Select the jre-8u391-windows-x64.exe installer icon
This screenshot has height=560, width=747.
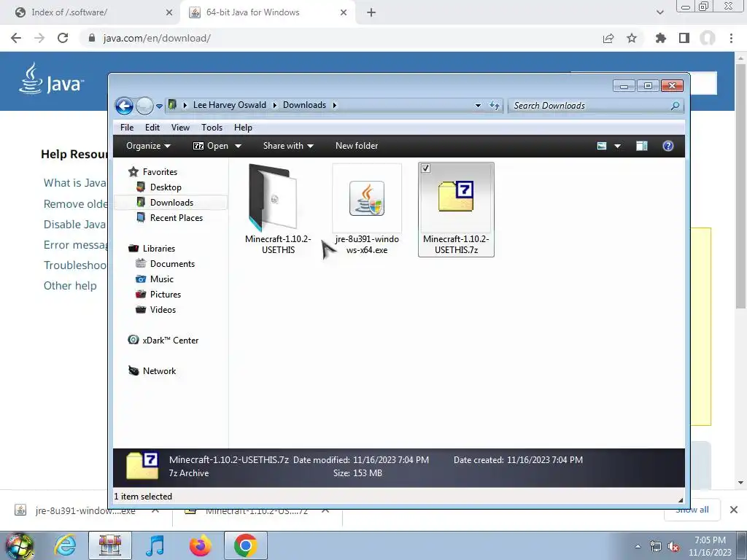click(367, 198)
